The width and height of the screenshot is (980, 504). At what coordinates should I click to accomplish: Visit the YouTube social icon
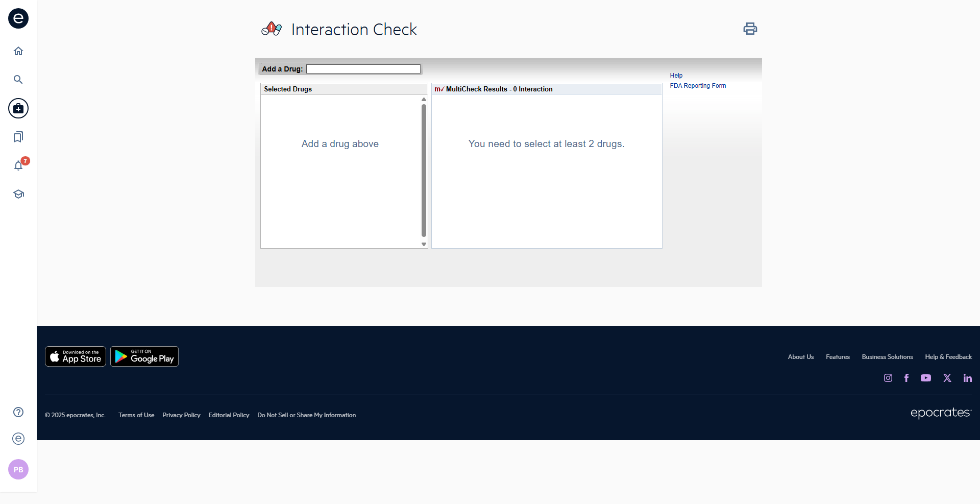click(x=925, y=378)
